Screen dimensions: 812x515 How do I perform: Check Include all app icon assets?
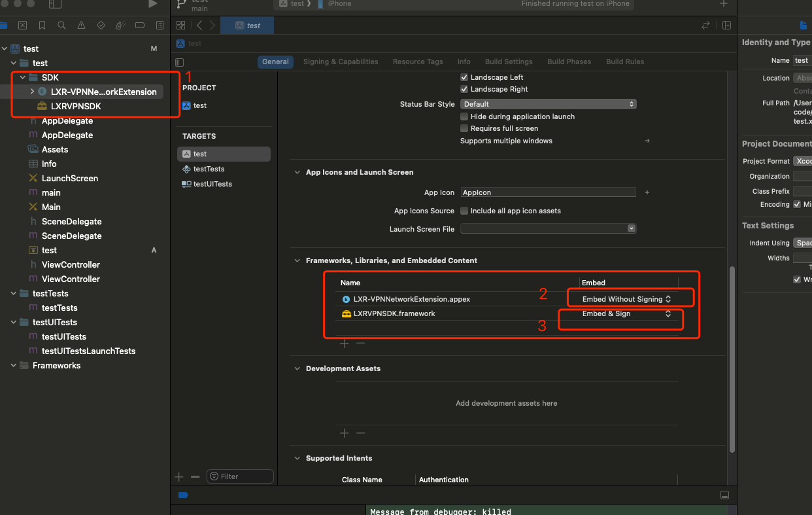pos(464,211)
